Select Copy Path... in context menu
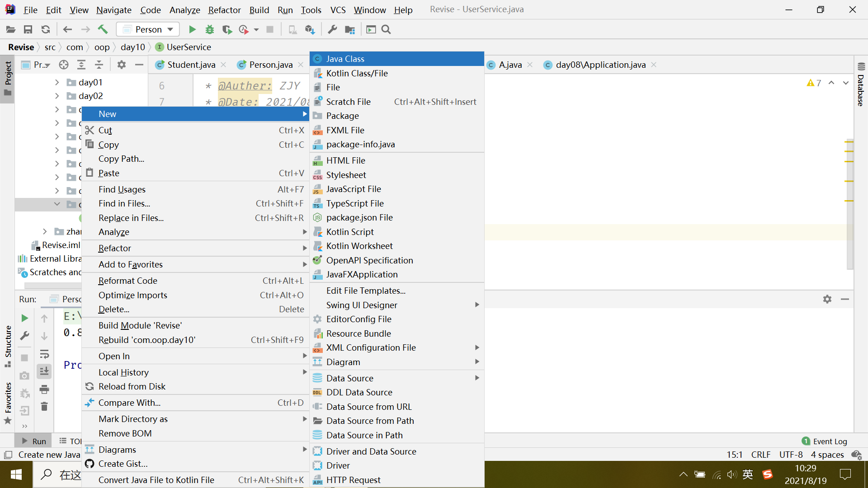 195,159
